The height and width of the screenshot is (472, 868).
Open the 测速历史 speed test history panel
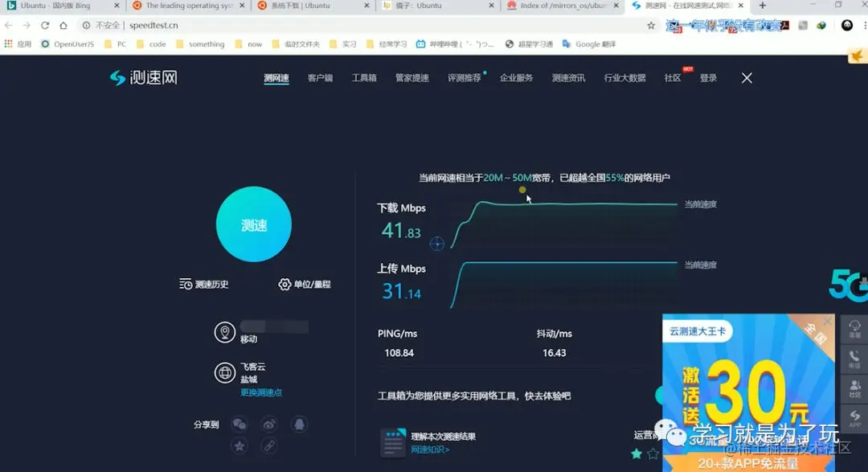pyautogui.click(x=205, y=284)
